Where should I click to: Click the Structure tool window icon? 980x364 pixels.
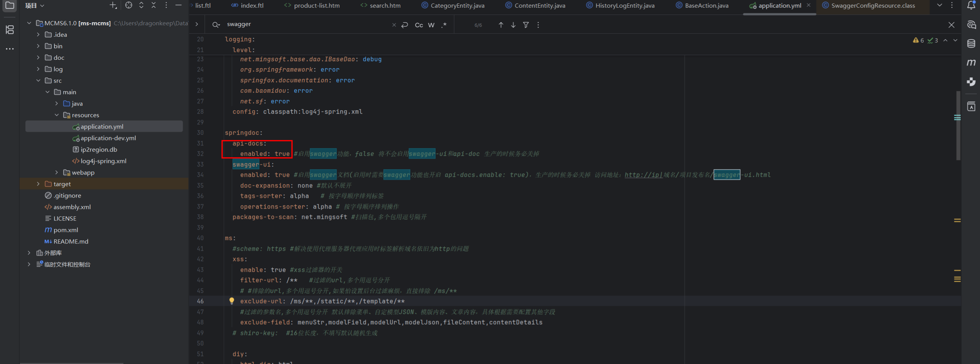tap(10, 30)
